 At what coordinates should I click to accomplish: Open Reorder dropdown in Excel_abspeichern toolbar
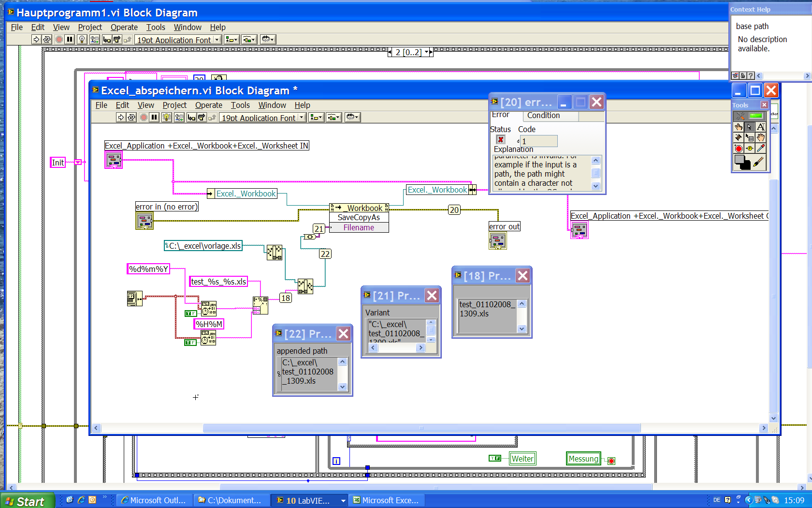[352, 117]
